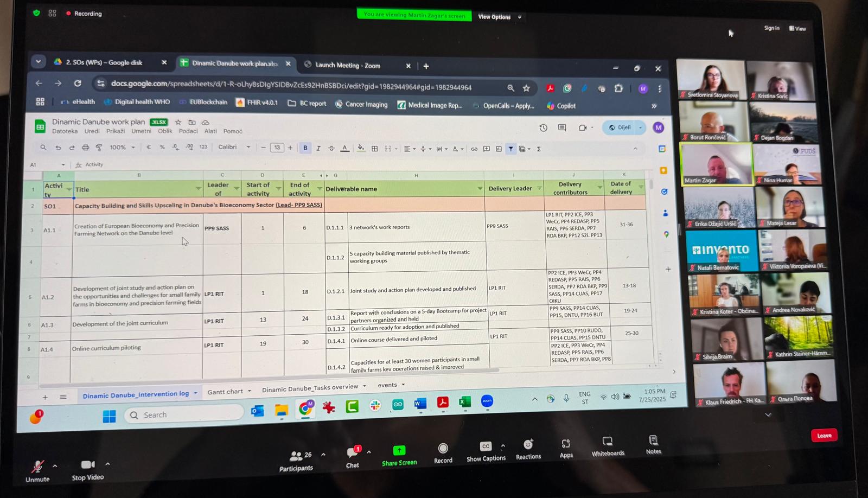Unmute the microphone in Zoom
Viewport: 868px width, 498px height.
37,467
